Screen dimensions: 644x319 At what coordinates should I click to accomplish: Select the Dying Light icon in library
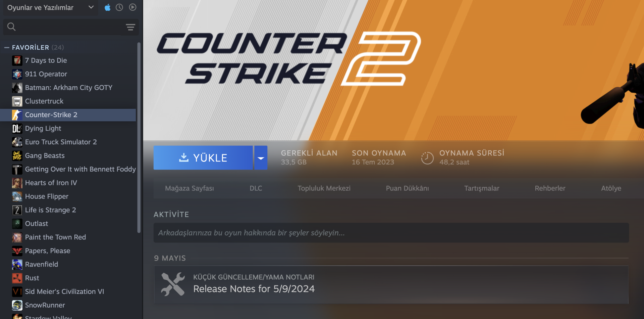tap(17, 129)
